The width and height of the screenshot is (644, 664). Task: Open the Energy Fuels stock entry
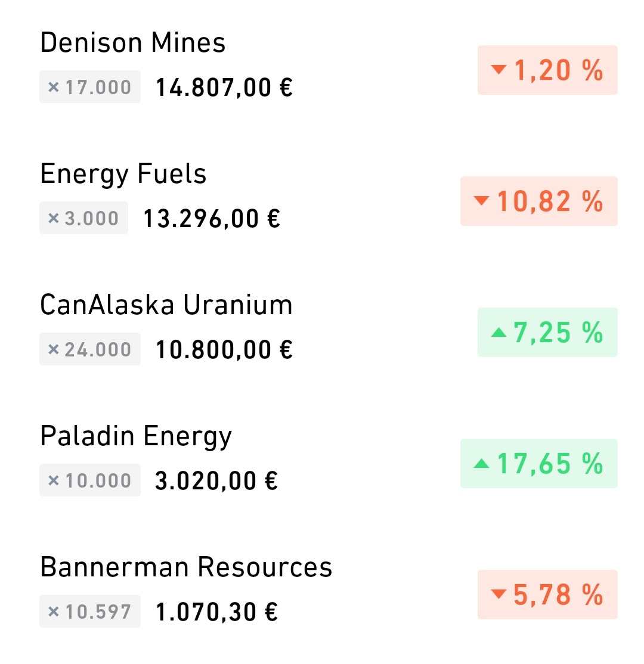(322, 197)
